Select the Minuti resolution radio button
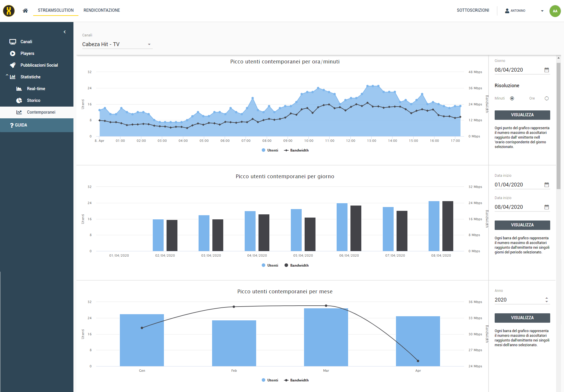 (x=512, y=98)
